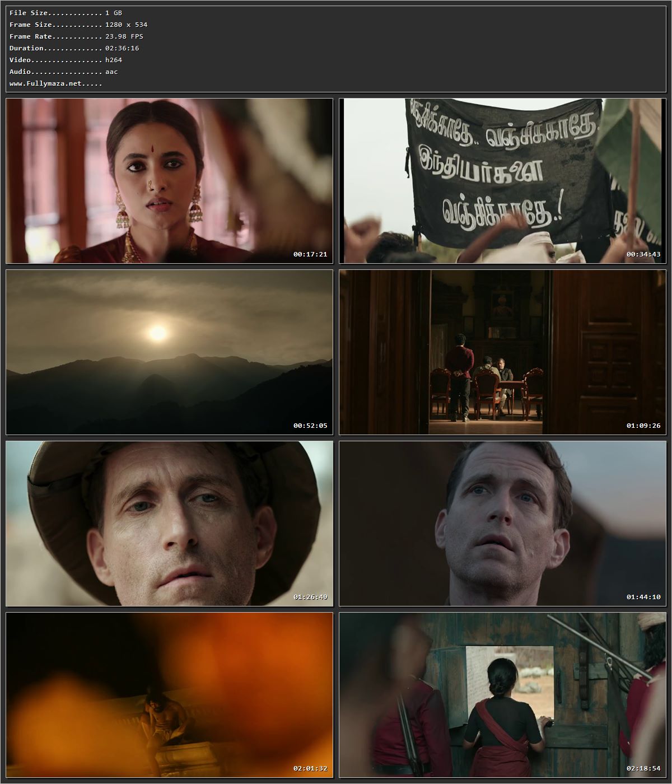Click the '01:09:26' timestamp

click(643, 426)
